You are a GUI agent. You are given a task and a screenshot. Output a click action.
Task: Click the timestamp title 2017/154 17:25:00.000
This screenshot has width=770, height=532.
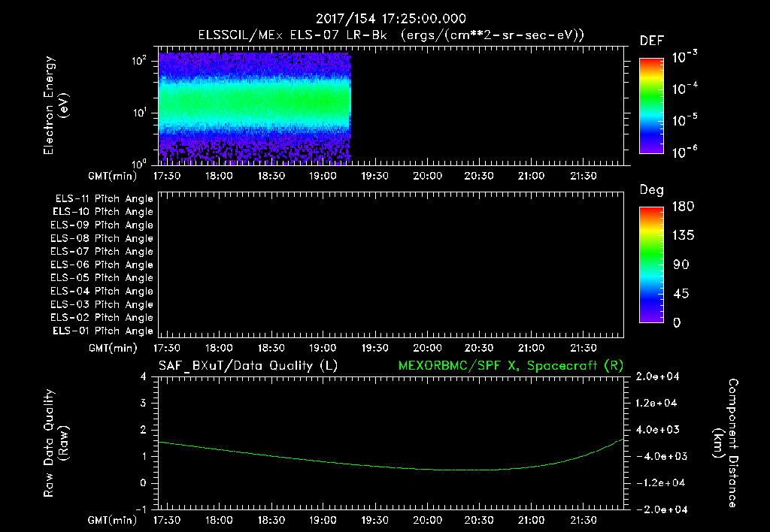[390, 19]
